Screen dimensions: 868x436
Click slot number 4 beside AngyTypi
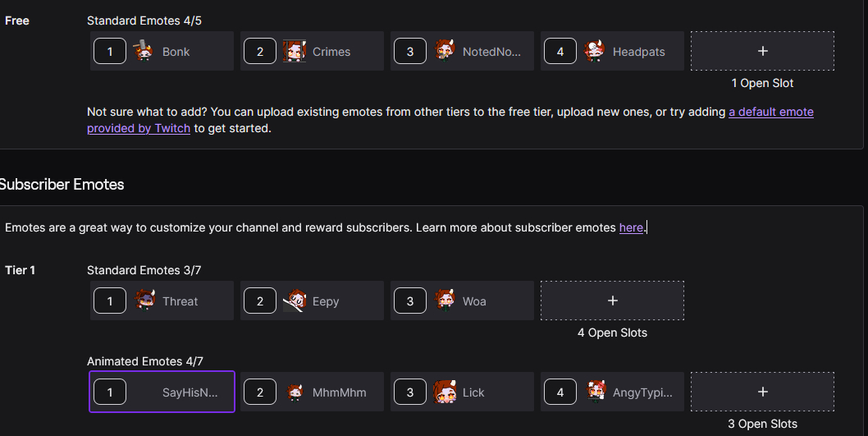click(x=560, y=392)
